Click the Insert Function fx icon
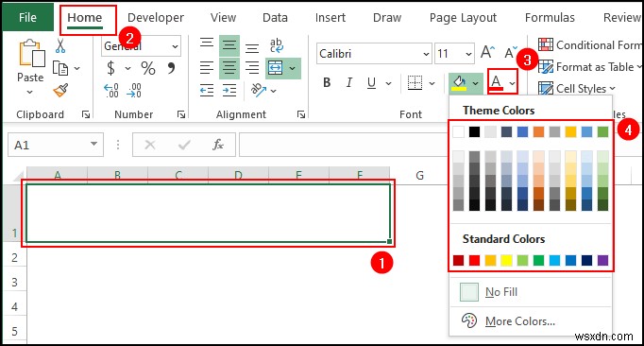This screenshot has width=644, height=346. pos(218,145)
